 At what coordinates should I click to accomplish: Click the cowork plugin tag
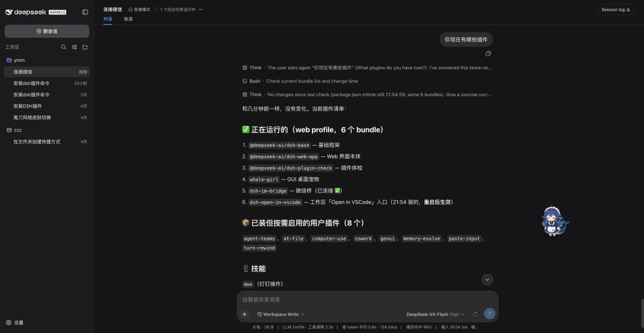[363, 239]
